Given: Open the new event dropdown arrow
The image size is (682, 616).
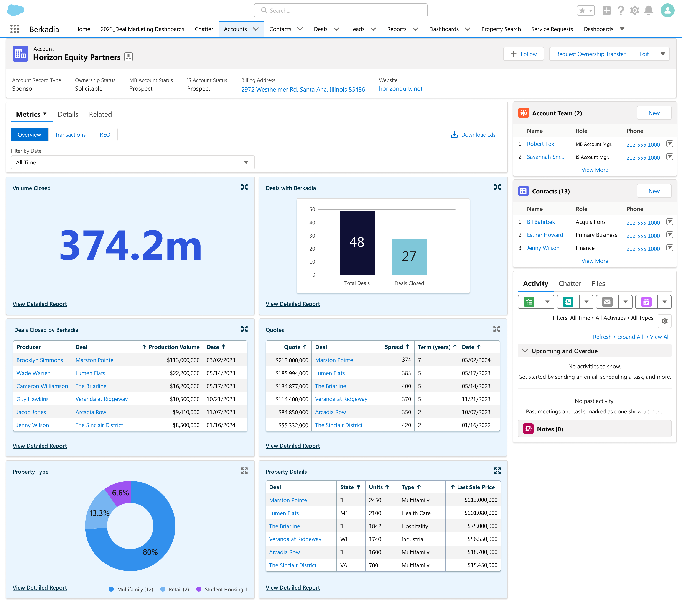Looking at the screenshot, I should [x=664, y=302].
